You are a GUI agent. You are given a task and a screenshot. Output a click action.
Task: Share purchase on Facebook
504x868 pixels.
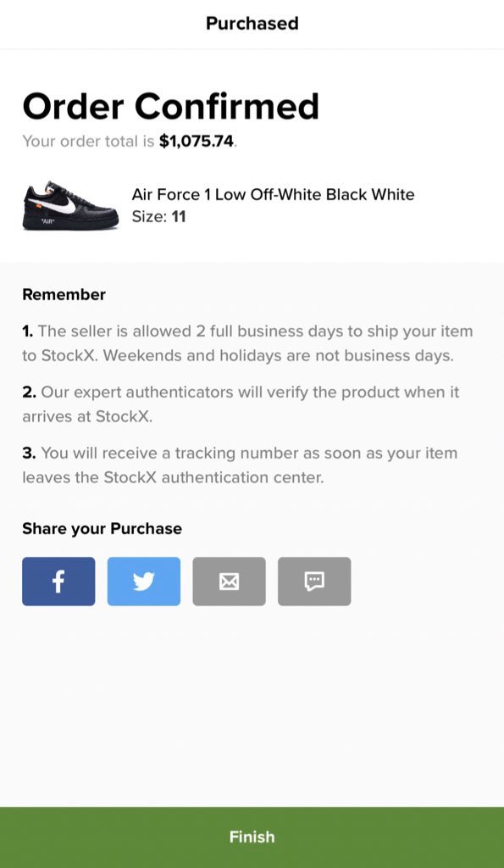pos(58,581)
